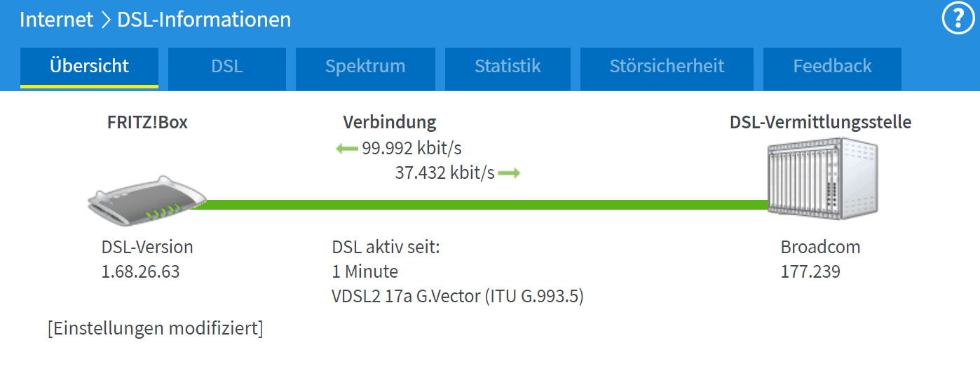
Task: Go to the Feedback tab
Action: coord(832,67)
